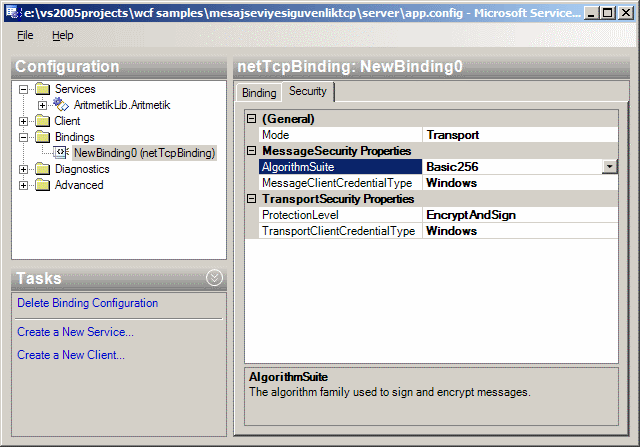The image size is (640, 447).
Task: Open the File menu
Action: click(x=25, y=35)
